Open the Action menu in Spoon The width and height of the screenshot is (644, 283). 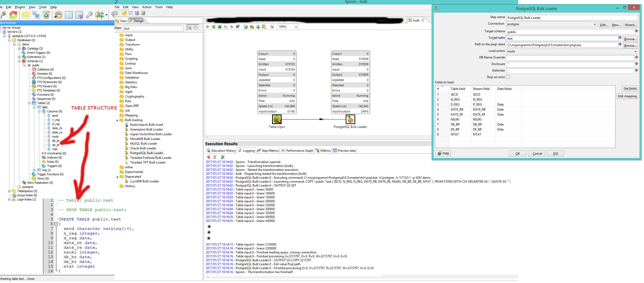coord(147,7)
